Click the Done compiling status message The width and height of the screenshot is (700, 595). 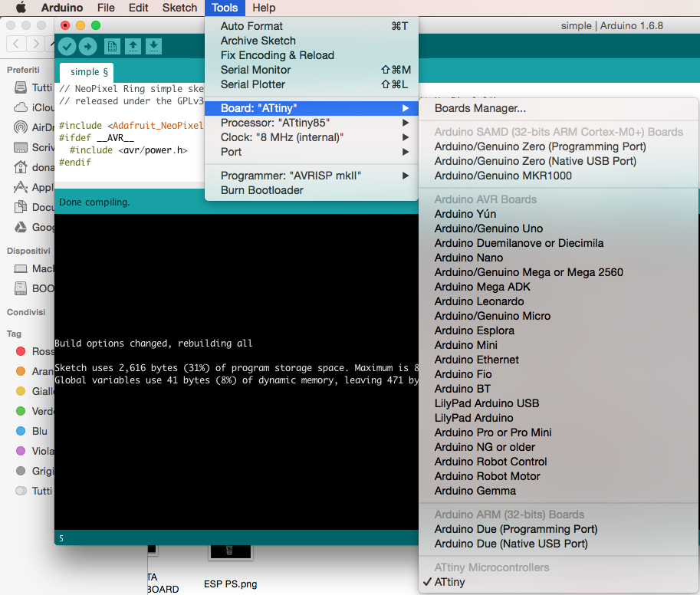[94, 202]
